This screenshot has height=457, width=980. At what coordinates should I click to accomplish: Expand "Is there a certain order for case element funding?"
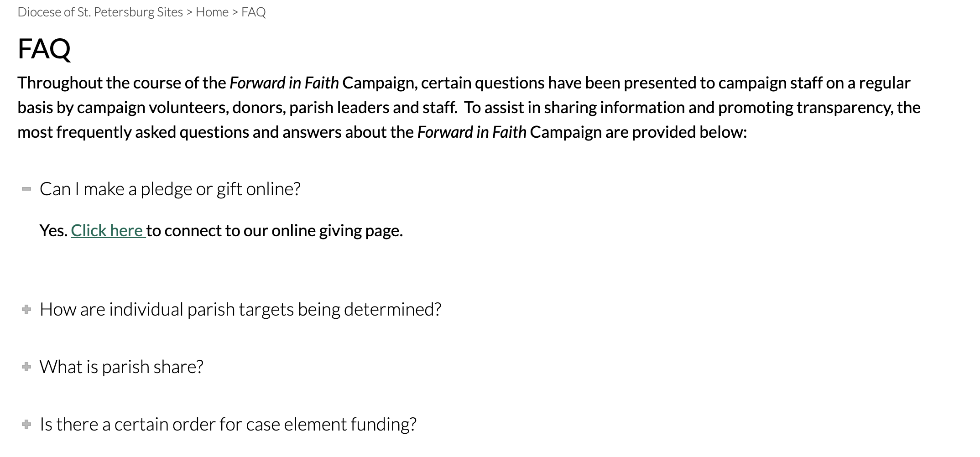(228, 425)
